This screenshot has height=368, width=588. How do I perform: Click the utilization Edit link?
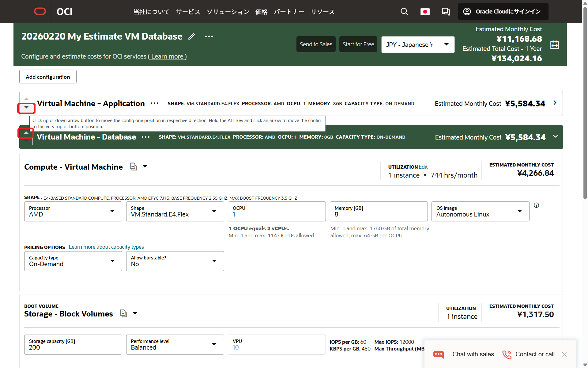423,167
